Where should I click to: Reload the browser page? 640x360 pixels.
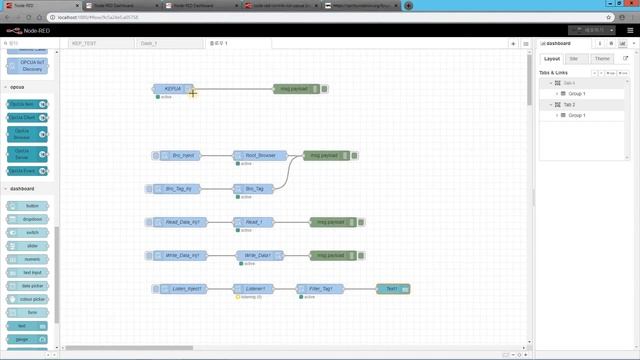(29, 17)
